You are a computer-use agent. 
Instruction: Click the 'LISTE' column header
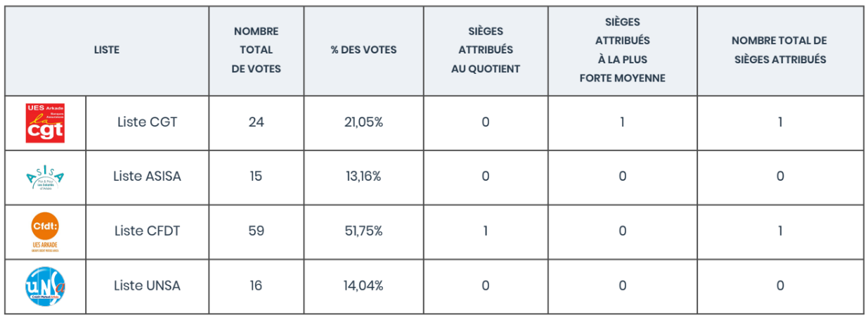tap(107, 50)
